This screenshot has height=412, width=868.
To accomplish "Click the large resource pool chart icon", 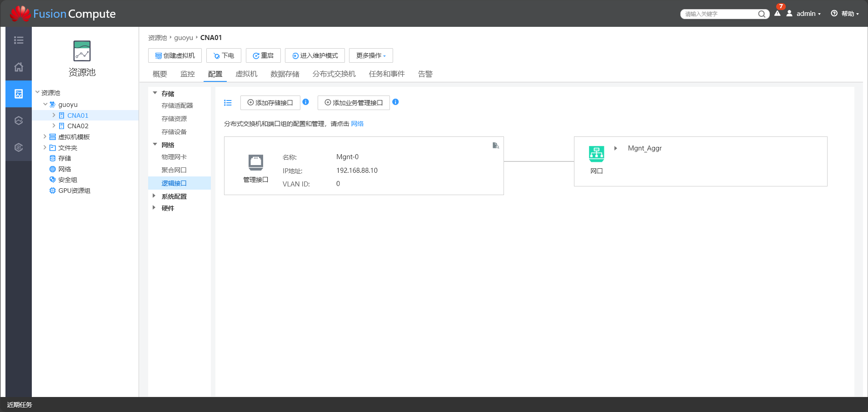I will tap(82, 51).
